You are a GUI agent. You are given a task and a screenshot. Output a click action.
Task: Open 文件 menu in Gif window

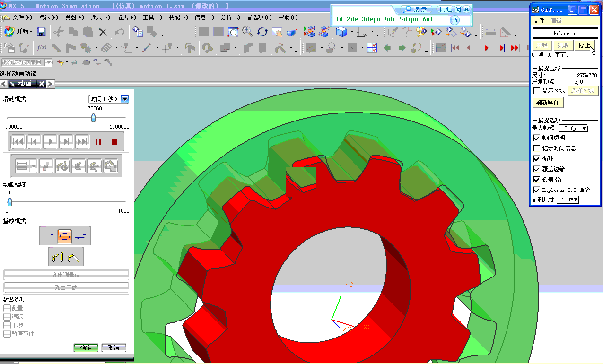[539, 21]
